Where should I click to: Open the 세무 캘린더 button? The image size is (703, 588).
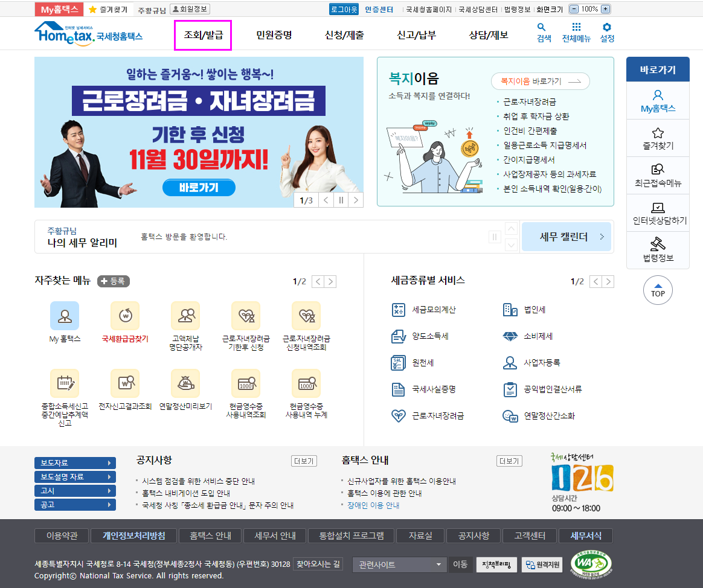567,237
